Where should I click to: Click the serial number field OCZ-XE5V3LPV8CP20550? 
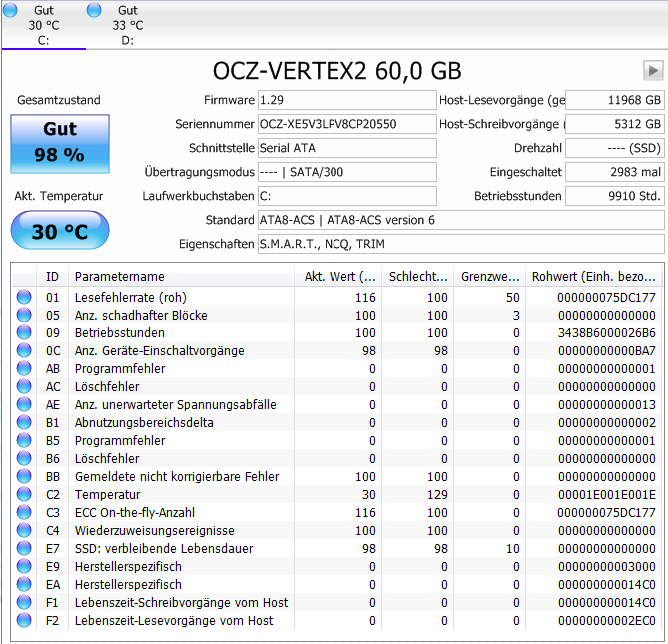click(x=347, y=124)
